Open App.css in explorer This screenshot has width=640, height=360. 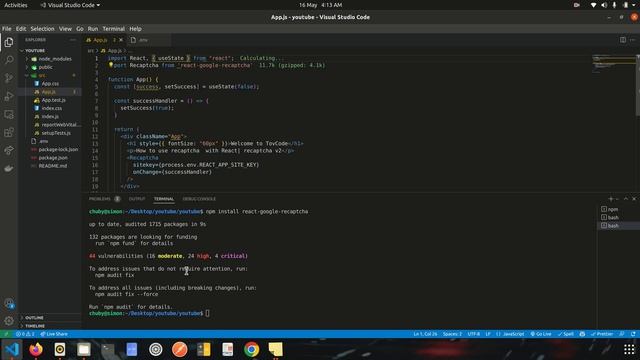[50, 83]
